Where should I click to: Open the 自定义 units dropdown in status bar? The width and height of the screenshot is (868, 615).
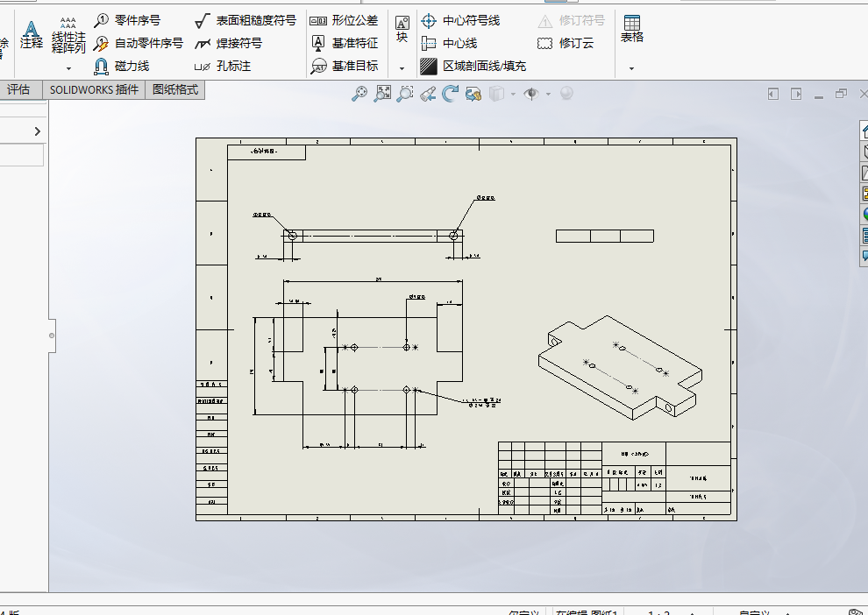pos(787,612)
